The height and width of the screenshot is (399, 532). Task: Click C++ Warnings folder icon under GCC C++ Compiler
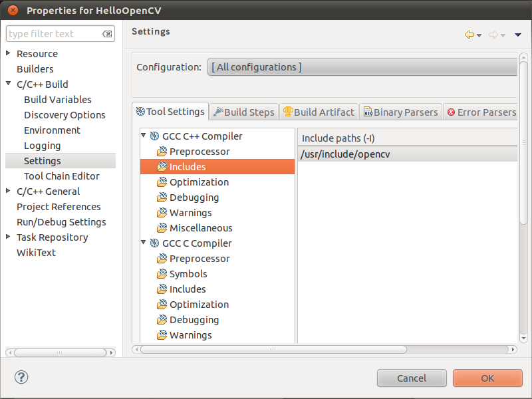162,212
